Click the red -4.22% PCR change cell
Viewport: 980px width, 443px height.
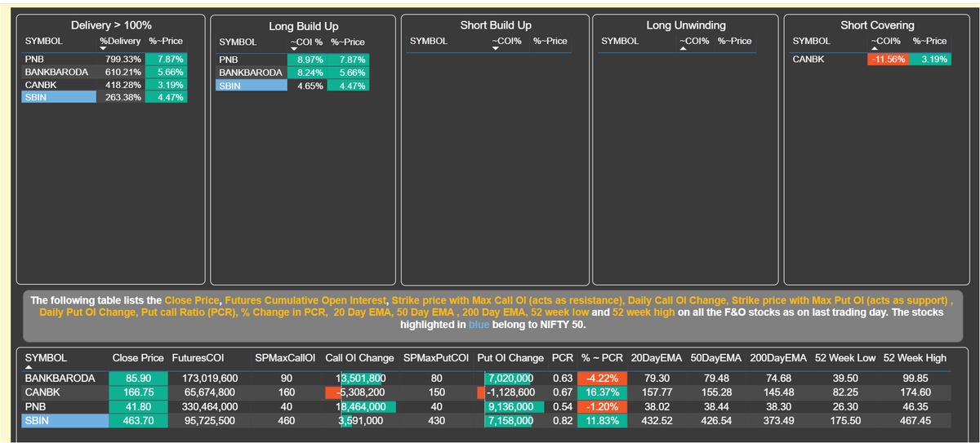[602, 378]
